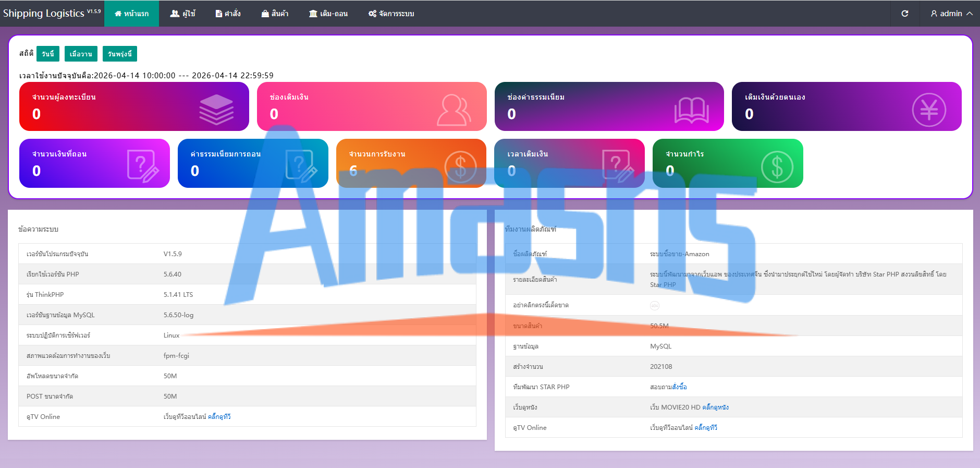Click the จำนวนผู้ลงทะเบียน stat card label
The width and height of the screenshot is (980, 468).
64,97
